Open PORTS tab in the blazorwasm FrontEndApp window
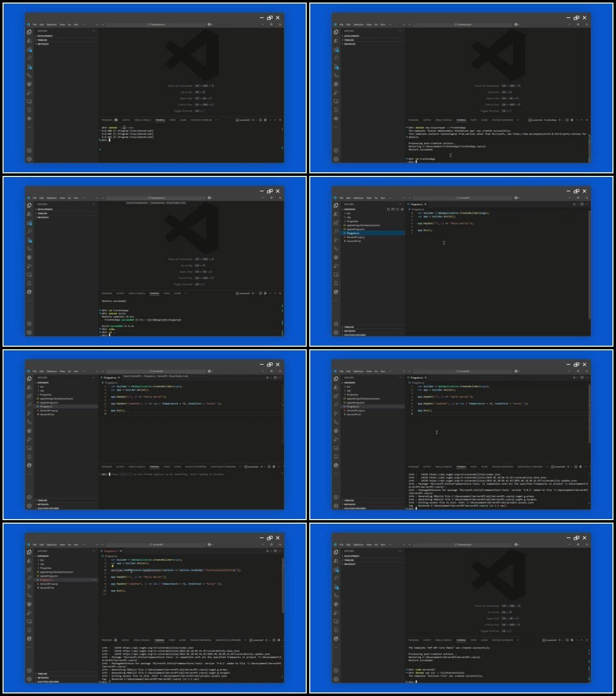Image resolution: width=616 pixels, height=696 pixels. [474, 120]
